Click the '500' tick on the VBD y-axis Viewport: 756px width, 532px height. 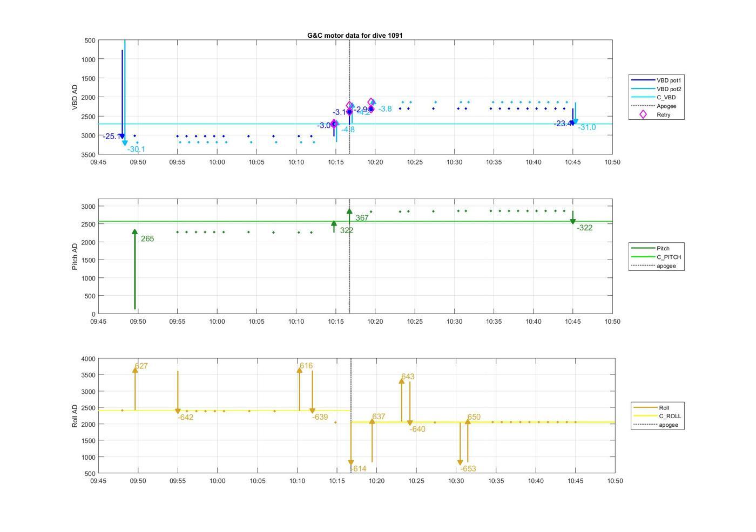click(x=90, y=41)
